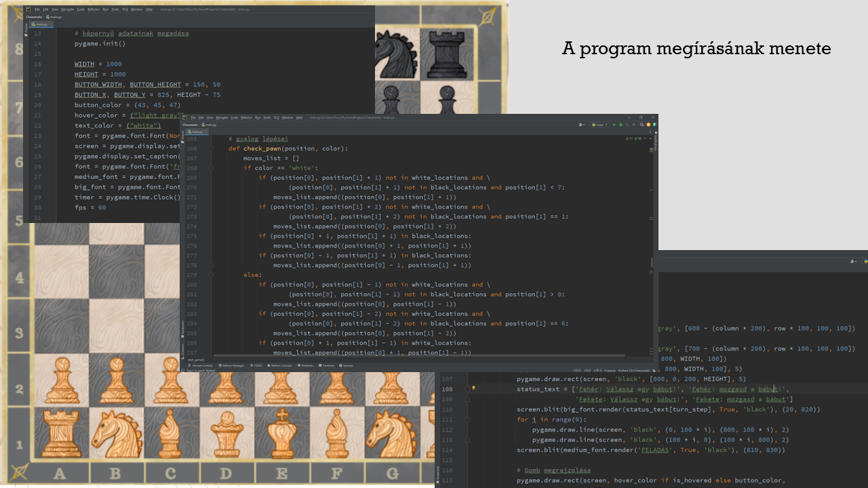Click white knight on G1 square
This screenshot has height=488, width=868.
392,434
